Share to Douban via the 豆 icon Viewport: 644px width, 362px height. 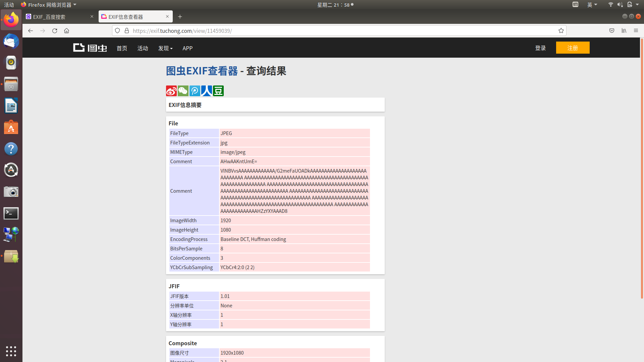(x=218, y=90)
